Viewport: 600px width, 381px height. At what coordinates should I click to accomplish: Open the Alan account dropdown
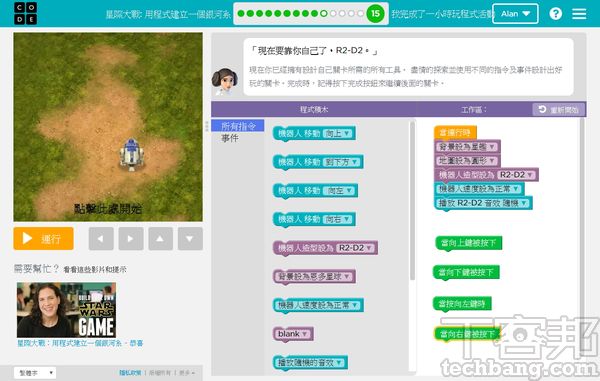[515, 14]
